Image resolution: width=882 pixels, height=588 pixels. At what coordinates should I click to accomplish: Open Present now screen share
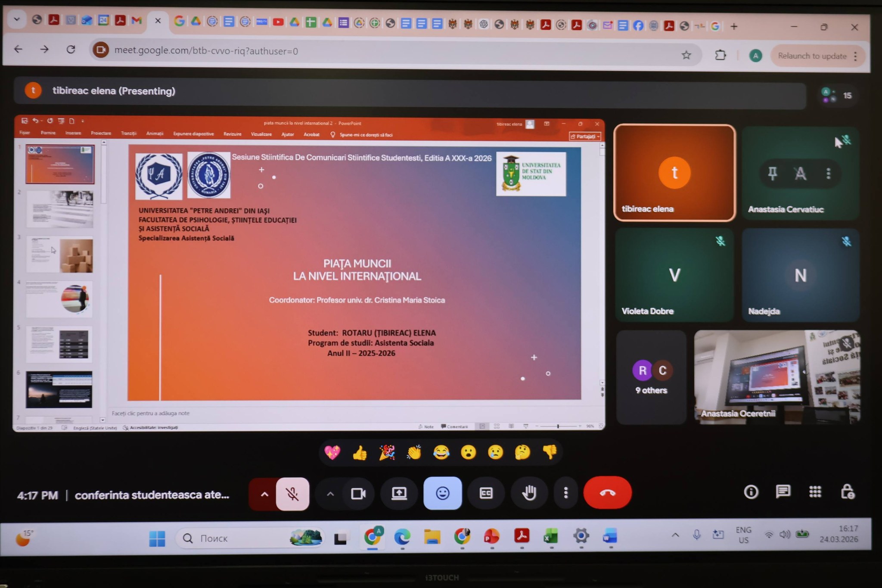(399, 493)
